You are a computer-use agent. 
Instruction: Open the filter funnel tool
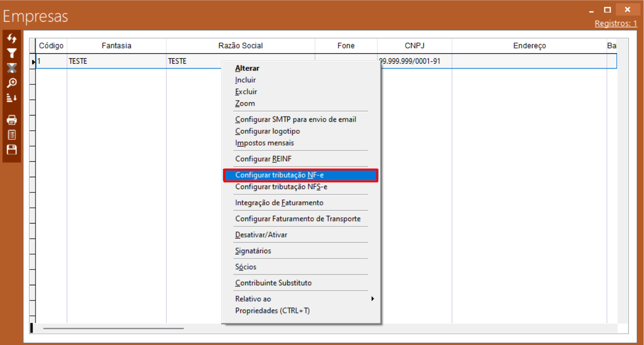coord(12,53)
